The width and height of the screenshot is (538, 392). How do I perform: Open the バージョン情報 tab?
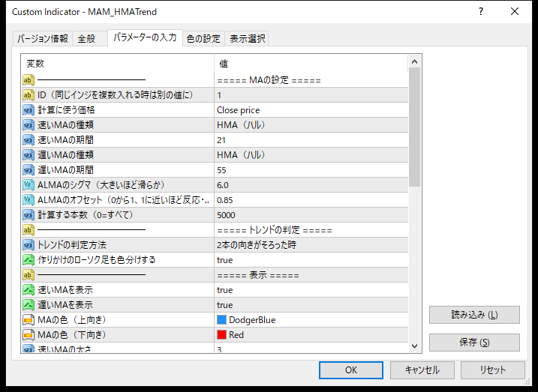click(43, 38)
